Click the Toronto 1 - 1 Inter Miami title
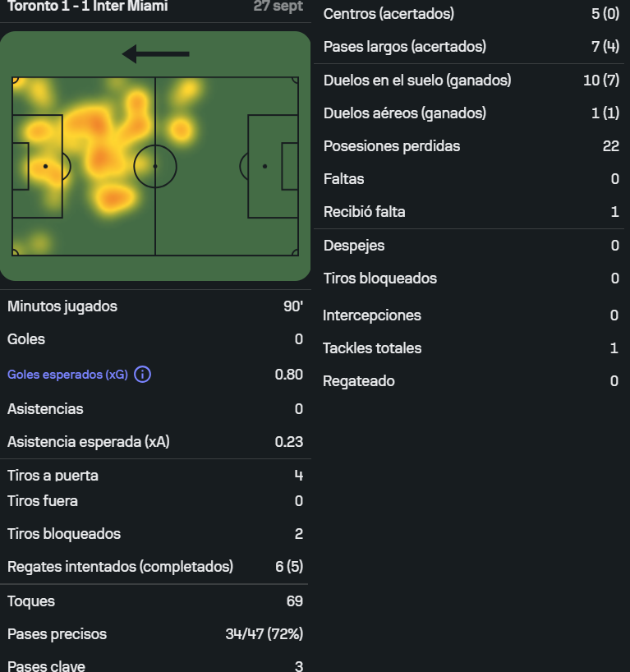The image size is (630, 672). pyautogui.click(x=88, y=6)
